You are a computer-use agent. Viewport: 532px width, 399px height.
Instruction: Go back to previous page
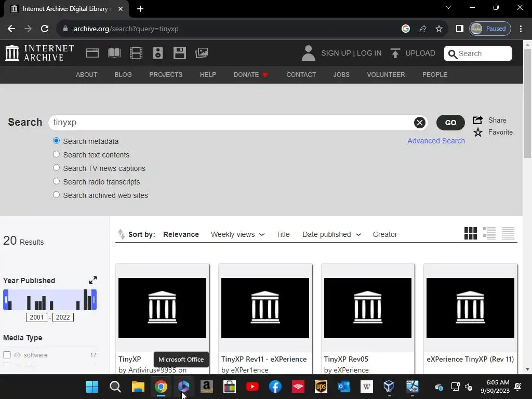[x=11, y=29]
